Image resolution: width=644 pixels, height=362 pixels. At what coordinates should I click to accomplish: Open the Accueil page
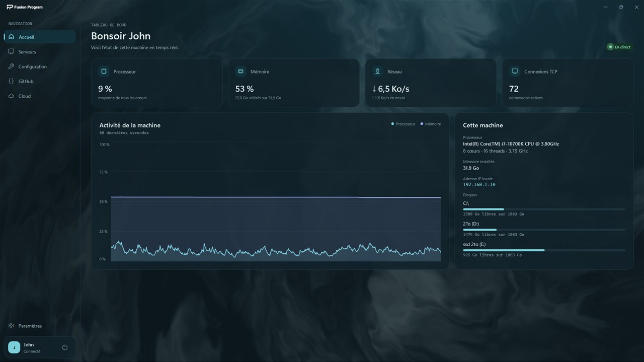point(40,37)
